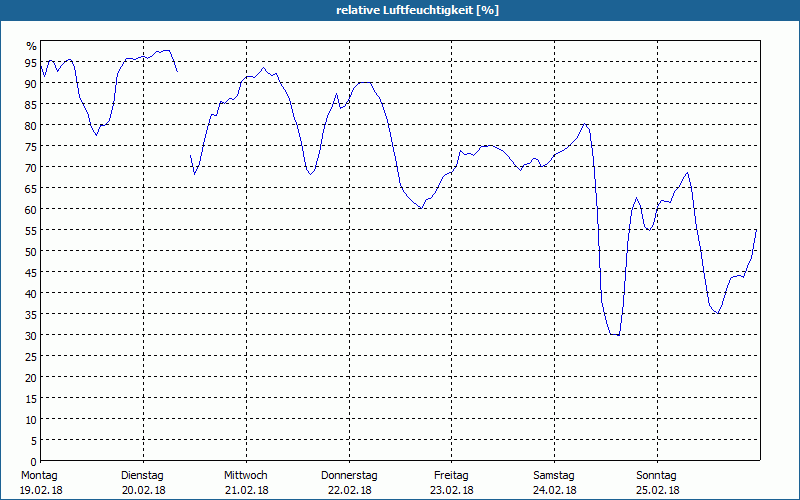Click the date '22.02.18'
This screenshot has width=800, height=500.
[349, 491]
